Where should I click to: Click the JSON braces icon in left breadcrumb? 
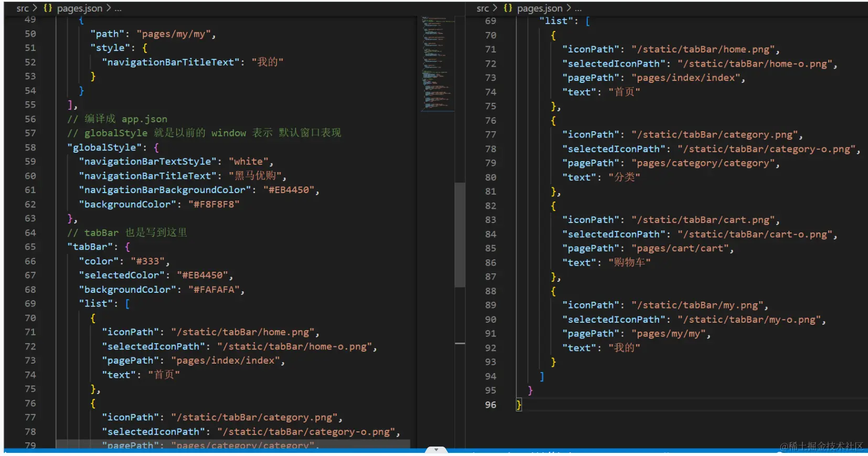[48, 8]
